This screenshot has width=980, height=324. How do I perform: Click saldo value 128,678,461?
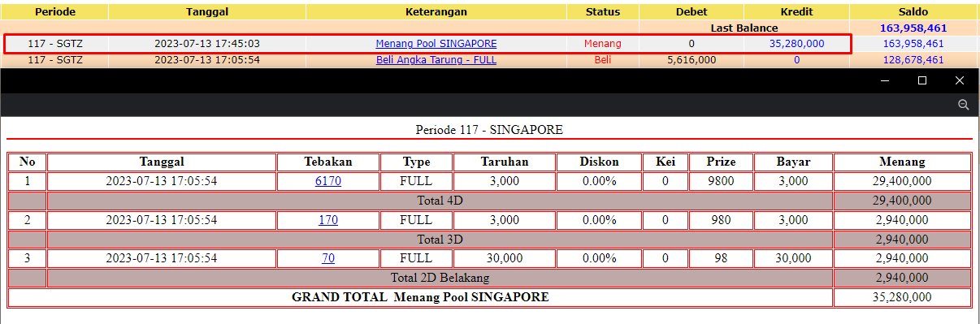(913, 60)
